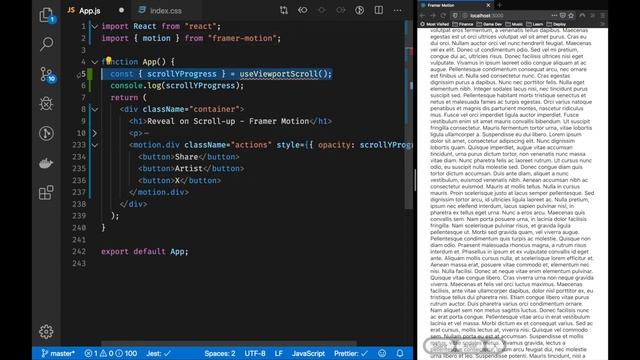The image size is (640, 360).
Task: Collapse the App function fold on line 4
Action: [95, 62]
